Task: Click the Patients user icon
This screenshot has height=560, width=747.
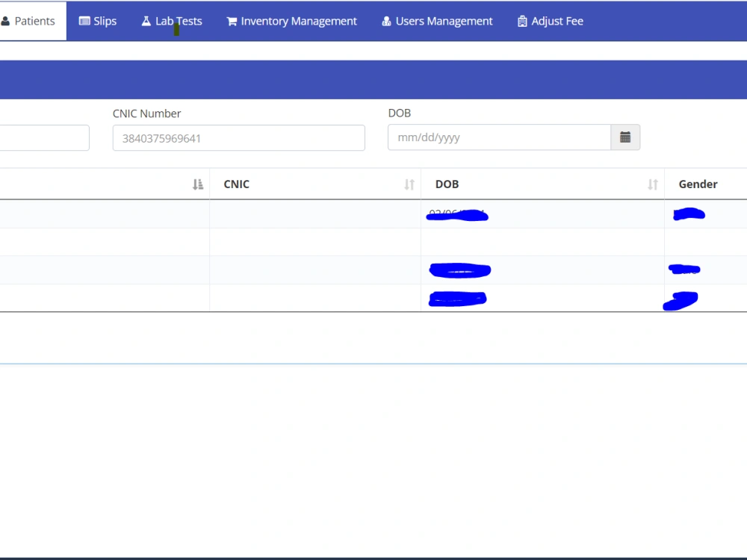Action: click(5, 21)
